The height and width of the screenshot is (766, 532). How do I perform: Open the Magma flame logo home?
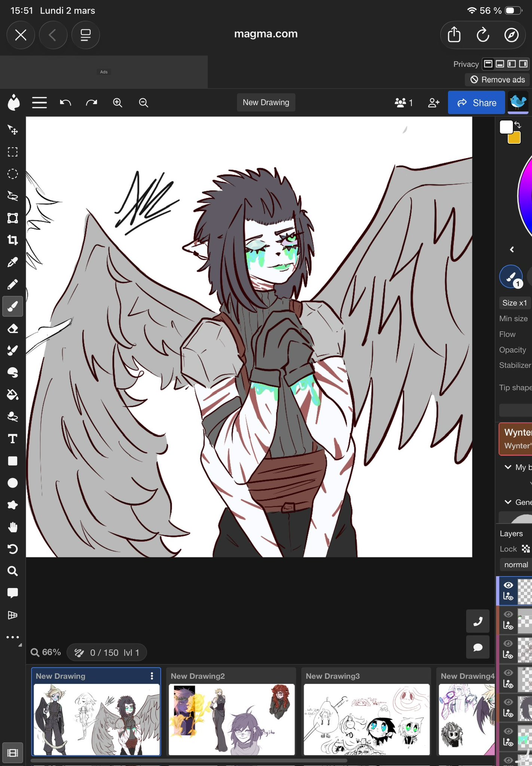click(x=13, y=102)
